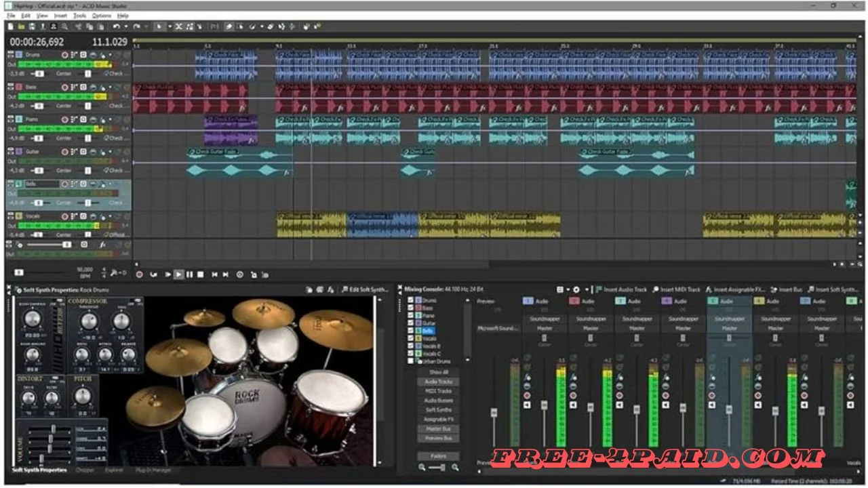Image resolution: width=868 pixels, height=488 pixels.
Task: Click the Stop button in transport bar
Action: click(200, 274)
